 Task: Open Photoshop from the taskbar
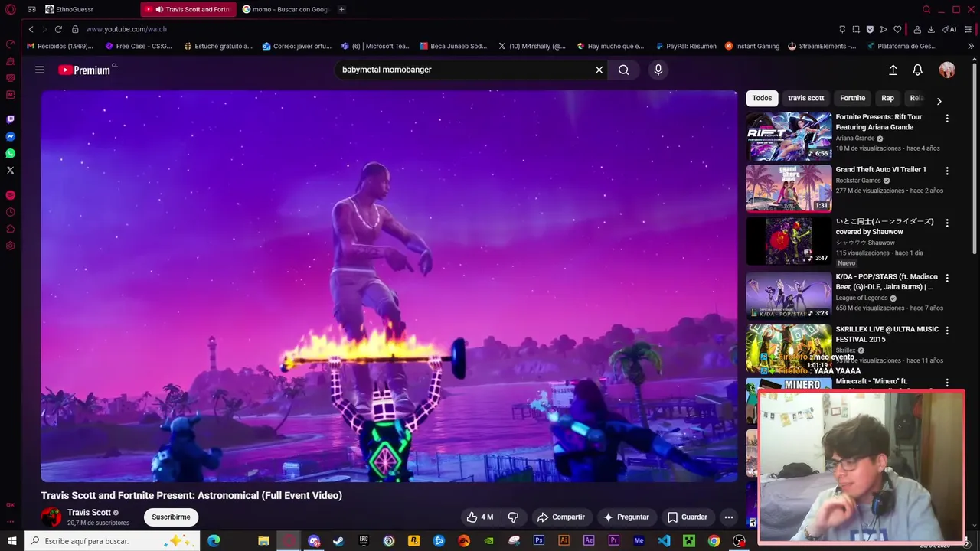[x=539, y=541]
